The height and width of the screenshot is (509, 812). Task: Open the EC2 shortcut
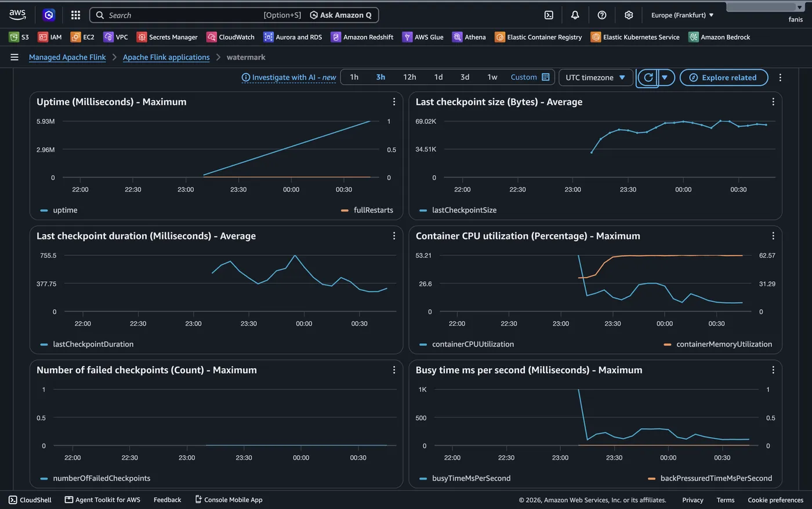82,37
